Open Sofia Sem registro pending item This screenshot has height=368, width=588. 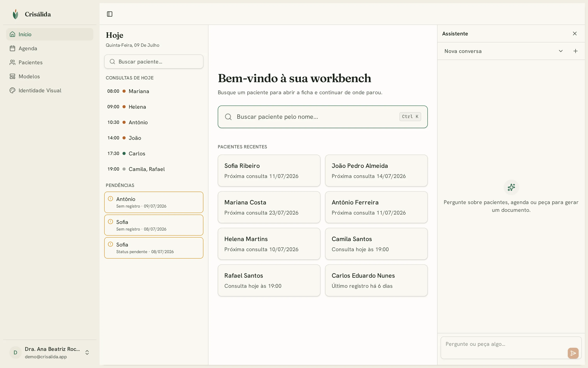click(x=154, y=225)
